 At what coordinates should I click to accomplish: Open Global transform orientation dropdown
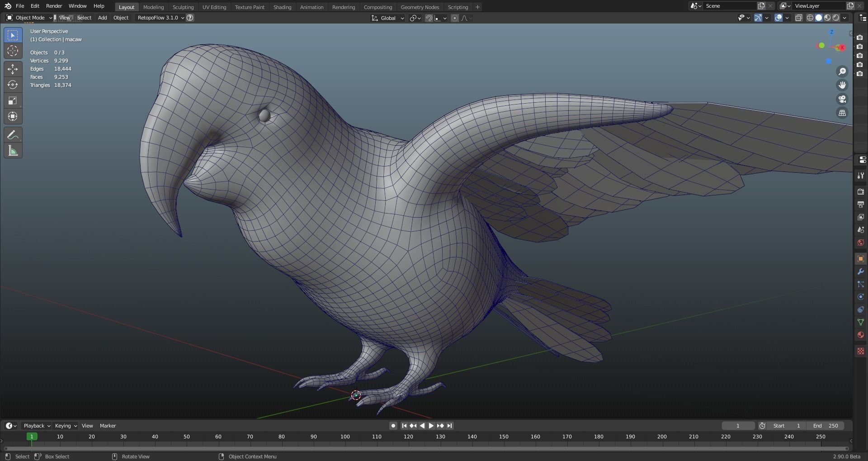(x=387, y=18)
